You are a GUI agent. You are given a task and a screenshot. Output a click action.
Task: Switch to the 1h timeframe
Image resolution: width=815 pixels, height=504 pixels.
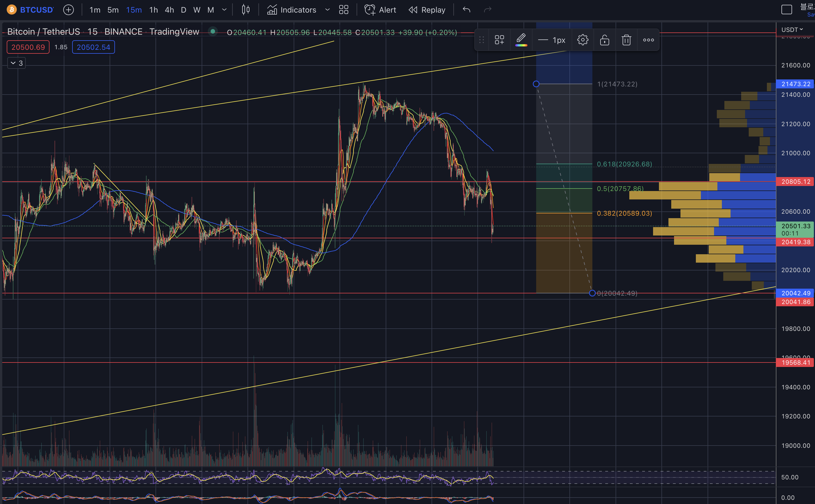153,10
